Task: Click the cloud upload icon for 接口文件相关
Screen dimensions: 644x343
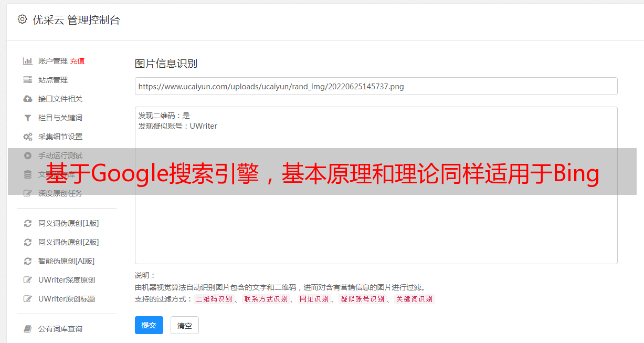Action: pos(28,99)
